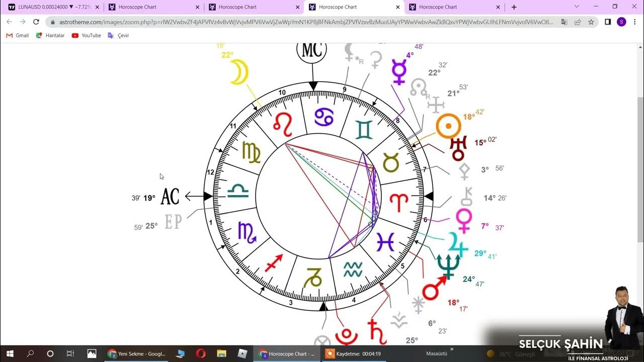Open Opera browser from taskbar
The height and width of the screenshot is (362, 644).
coord(200,353)
